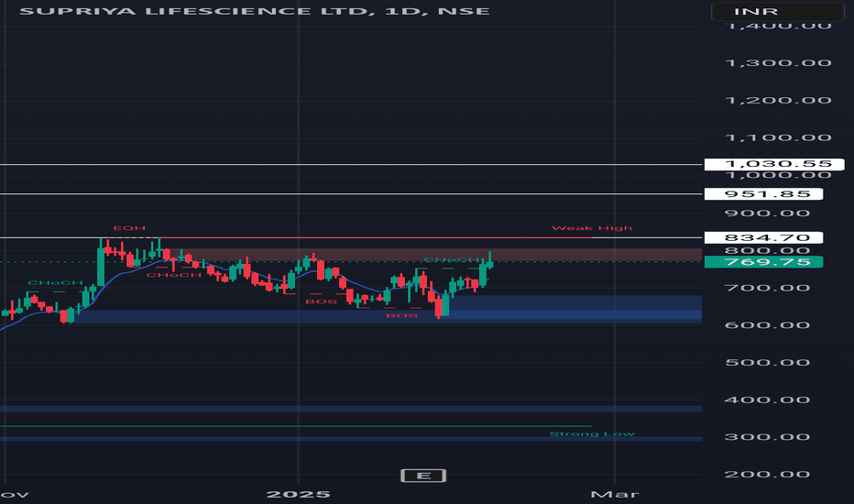This screenshot has width=854, height=504.
Task: Open the INR currency selector
Action: (778, 11)
